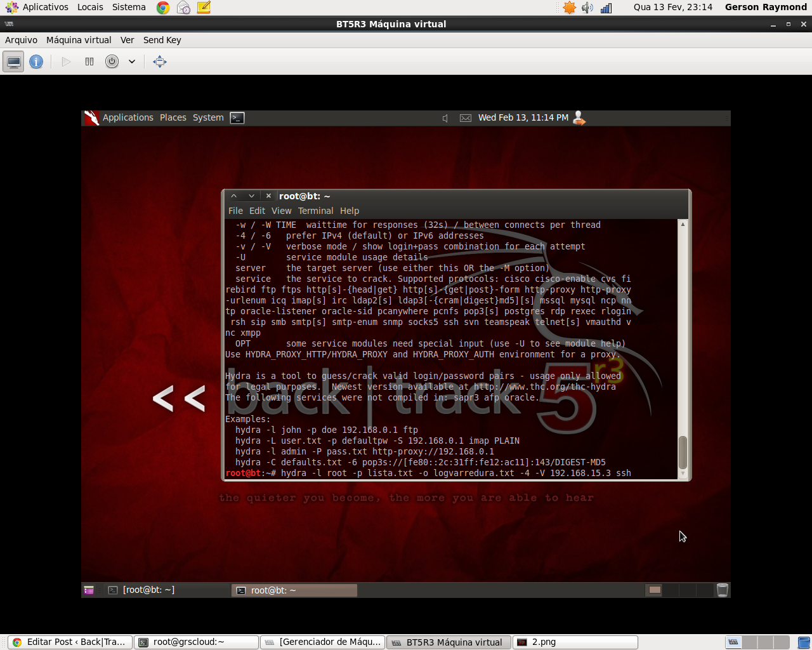The height and width of the screenshot is (650, 812).
Task: Launch terminal from guest panel icon
Action: point(237,117)
